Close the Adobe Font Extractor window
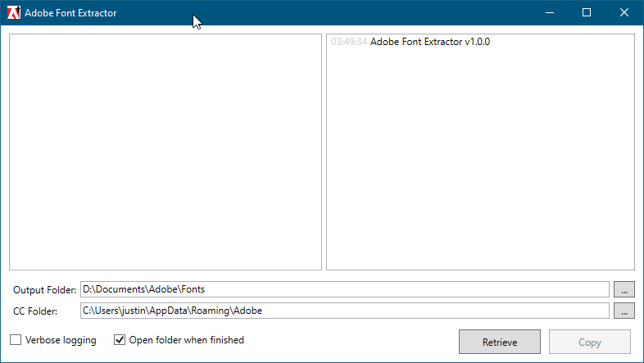Screen dimensions: 644x363 click(x=624, y=13)
